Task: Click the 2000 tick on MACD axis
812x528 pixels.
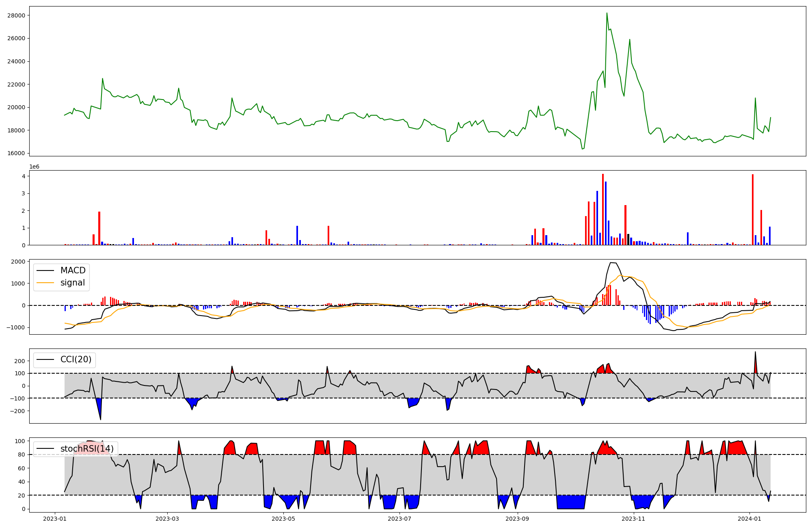Action: coord(18,262)
